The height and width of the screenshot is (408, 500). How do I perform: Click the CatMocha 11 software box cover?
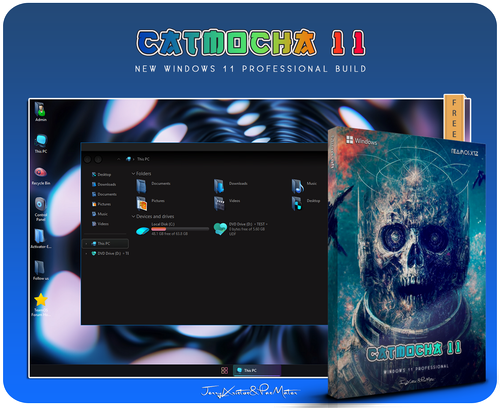click(x=406, y=263)
